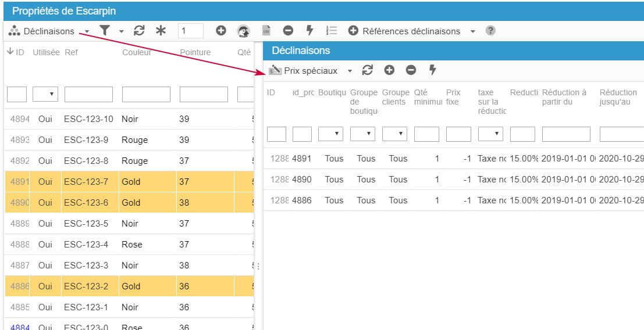Screen dimensions: 644x330
Task: Expand the Prix spéciaux dropdown arrow
Action: 350,71
